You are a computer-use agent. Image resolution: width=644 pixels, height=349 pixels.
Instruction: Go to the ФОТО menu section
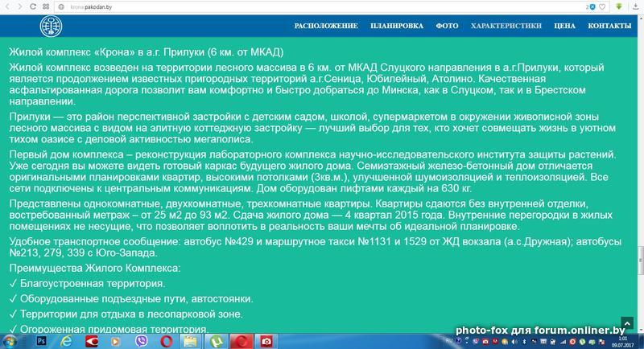(447, 26)
